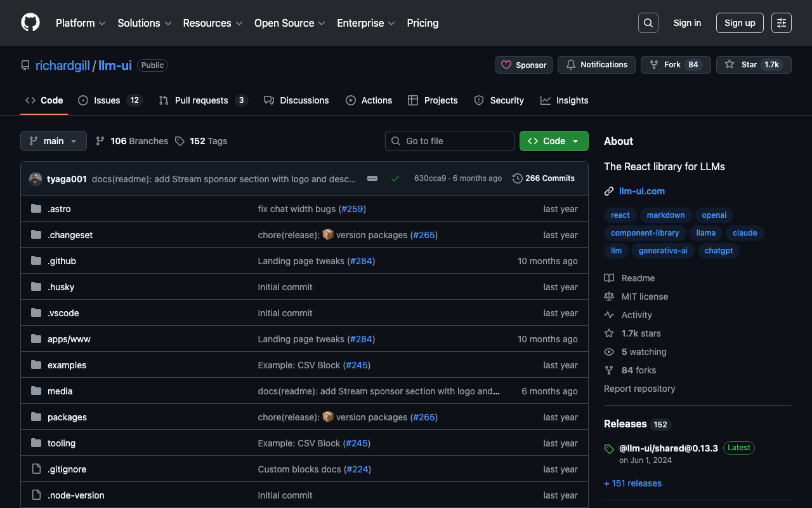Open the main branch dropdown
Viewport: 812px width, 508px height.
point(53,141)
